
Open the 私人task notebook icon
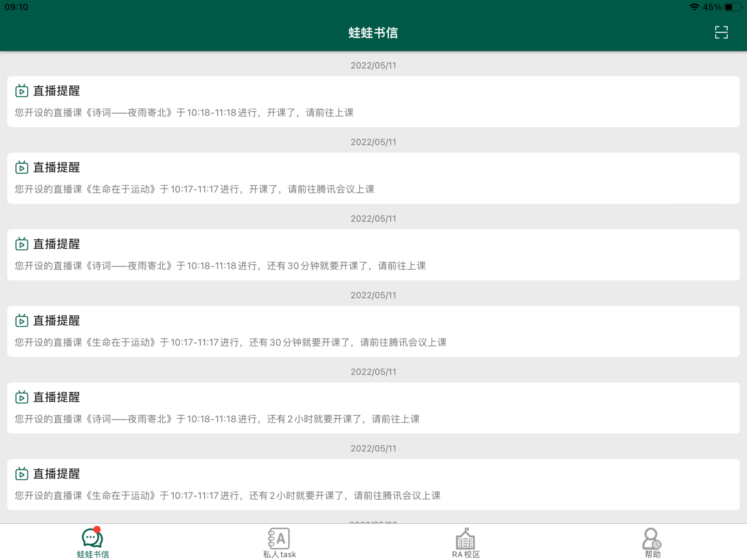(x=279, y=538)
